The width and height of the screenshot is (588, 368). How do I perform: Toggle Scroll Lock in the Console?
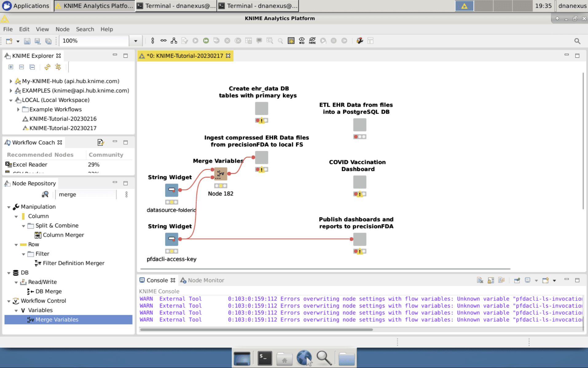[x=491, y=280]
